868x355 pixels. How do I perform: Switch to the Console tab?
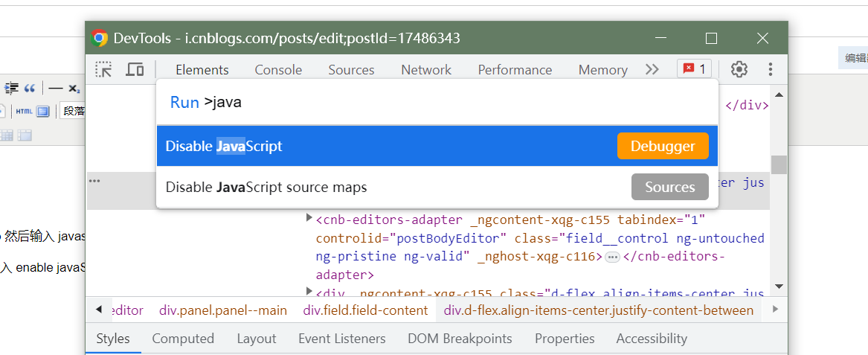click(x=278, y=70)
